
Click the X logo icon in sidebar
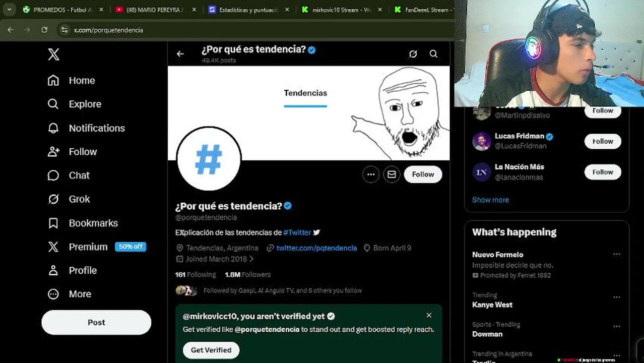coord(53,54)
